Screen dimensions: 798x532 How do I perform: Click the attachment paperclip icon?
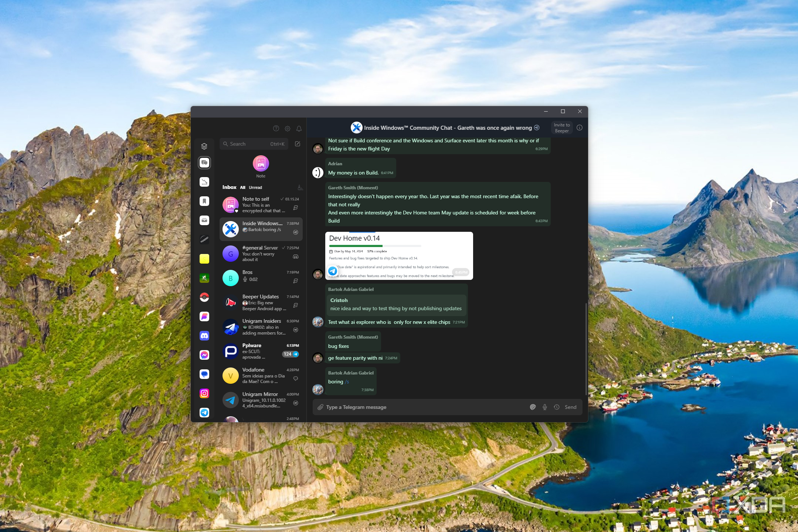(320, 407)
